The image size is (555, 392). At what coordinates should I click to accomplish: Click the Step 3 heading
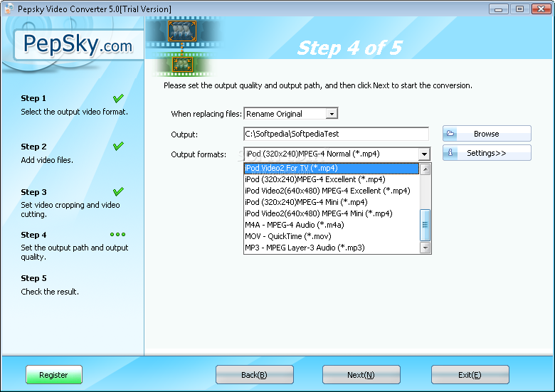pos(33,192)
